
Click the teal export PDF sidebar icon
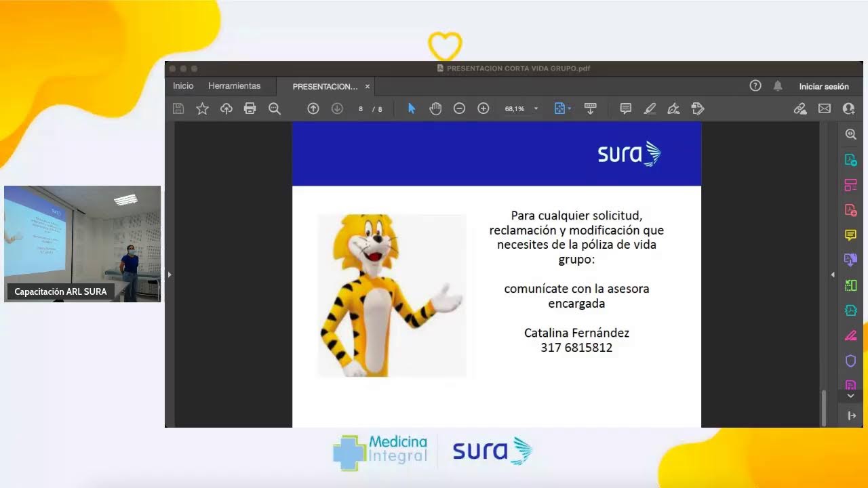[x=850, y=160]
